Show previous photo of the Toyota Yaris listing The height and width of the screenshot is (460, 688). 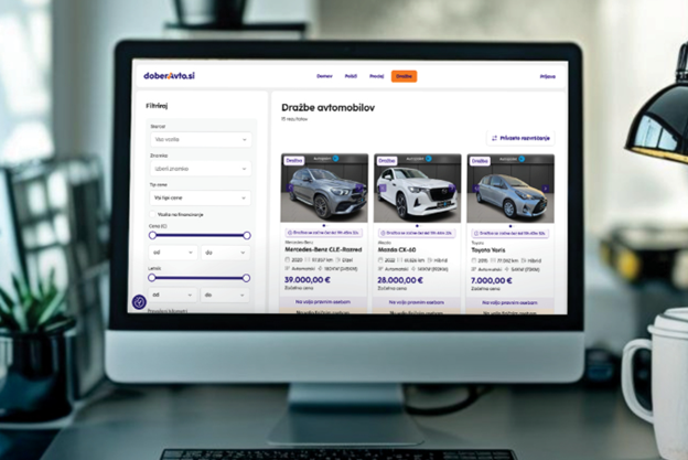pos(476,188)
